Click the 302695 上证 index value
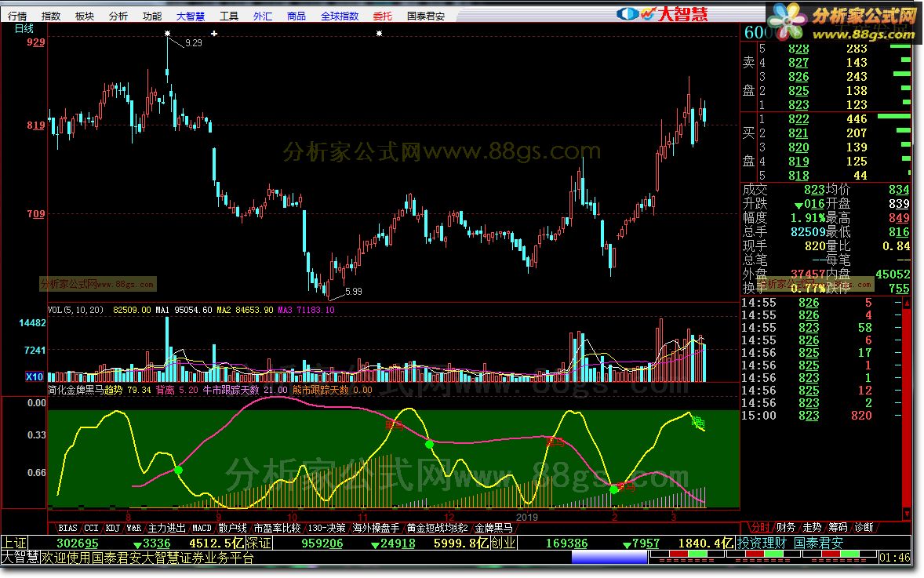The image size is (924, 578). click(x=77, y=543)
